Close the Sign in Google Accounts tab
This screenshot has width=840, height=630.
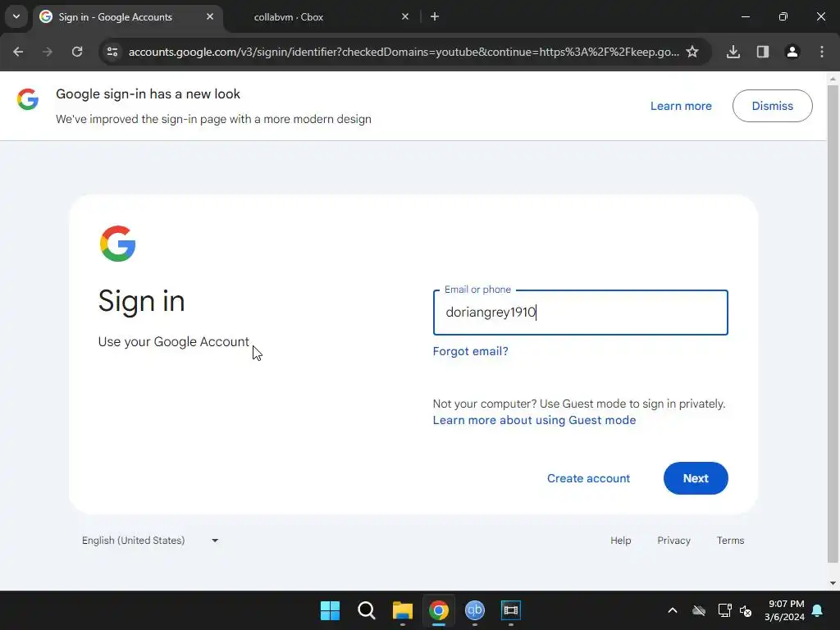[210, 16]
